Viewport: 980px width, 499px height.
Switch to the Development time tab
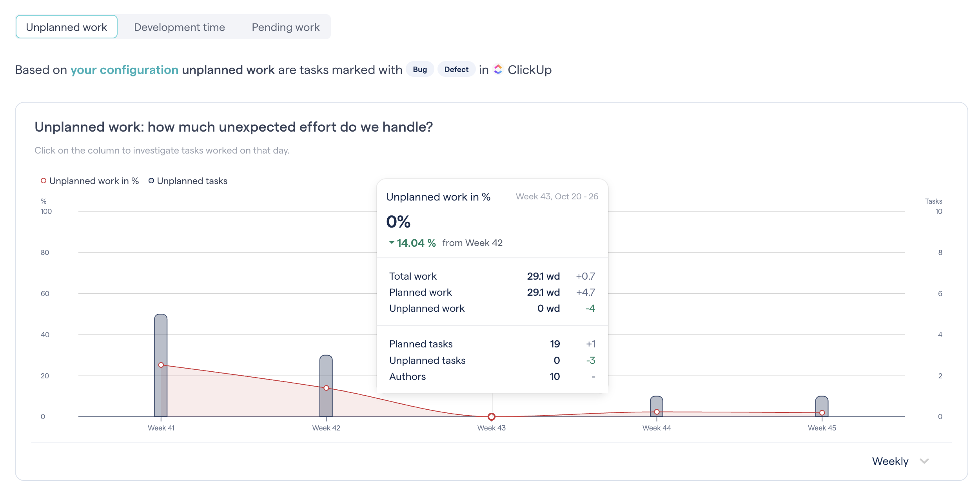point(180,27)
